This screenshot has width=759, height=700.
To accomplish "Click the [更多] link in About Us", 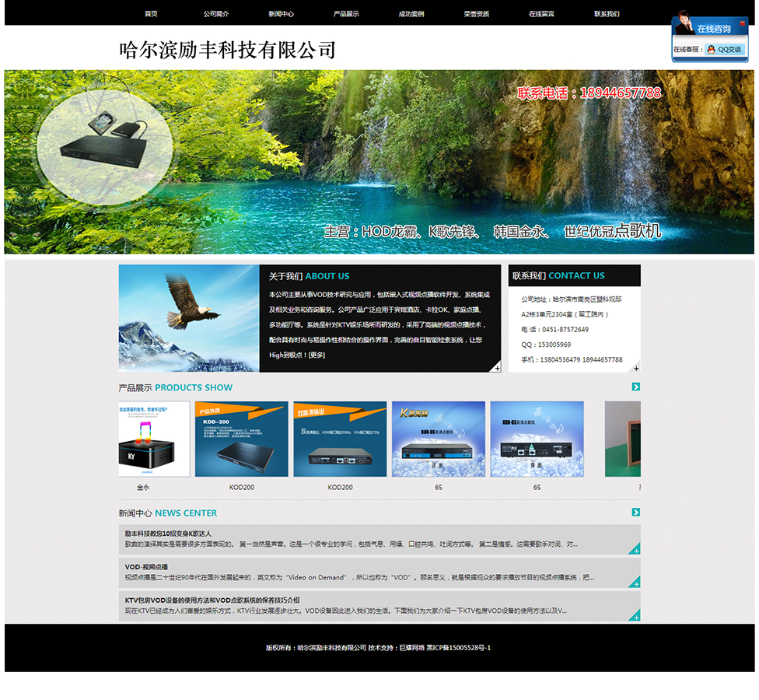I will [317, 355].
